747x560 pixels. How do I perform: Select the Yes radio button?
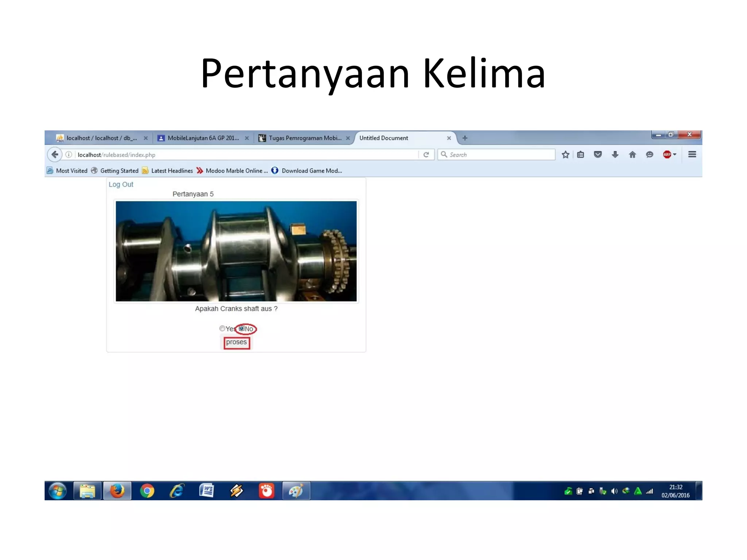coord(222,328)
